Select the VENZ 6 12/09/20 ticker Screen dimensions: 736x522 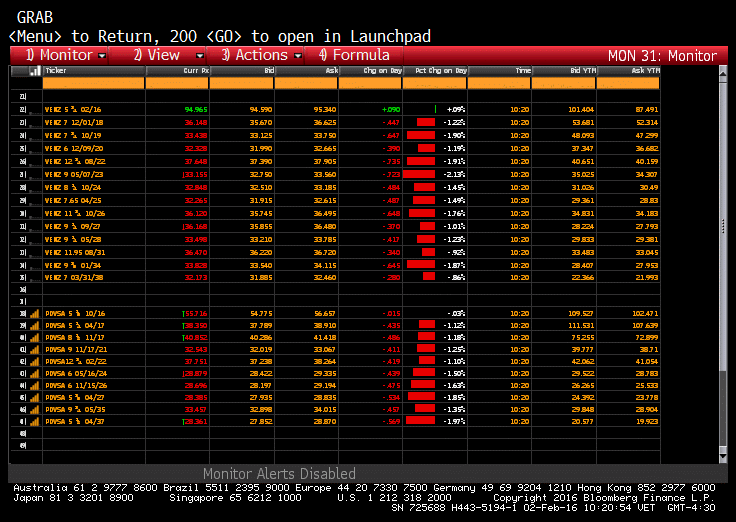[74, 148]
